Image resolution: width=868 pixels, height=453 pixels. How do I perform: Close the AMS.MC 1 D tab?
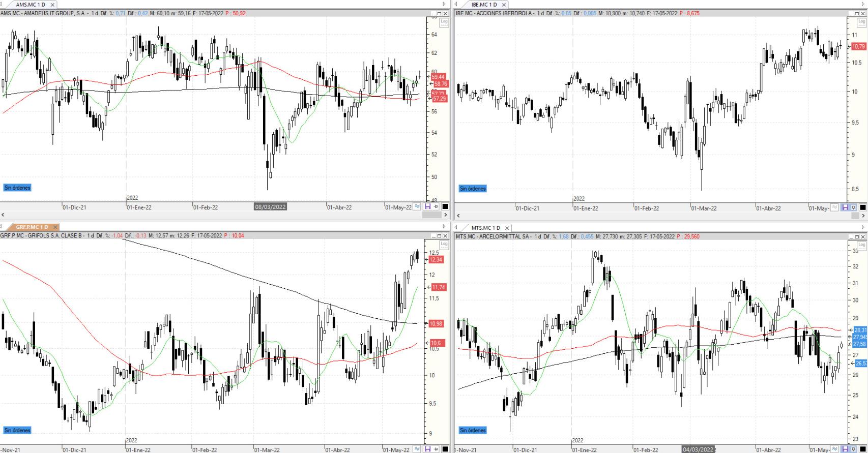point(52,5)
